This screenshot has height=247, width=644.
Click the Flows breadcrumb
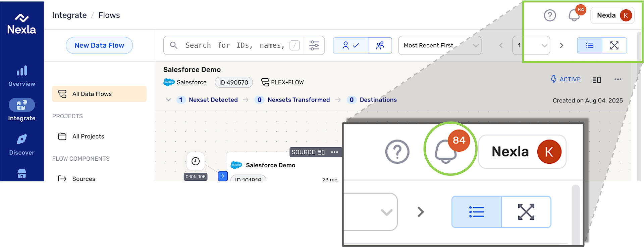[x=109, y=15]
